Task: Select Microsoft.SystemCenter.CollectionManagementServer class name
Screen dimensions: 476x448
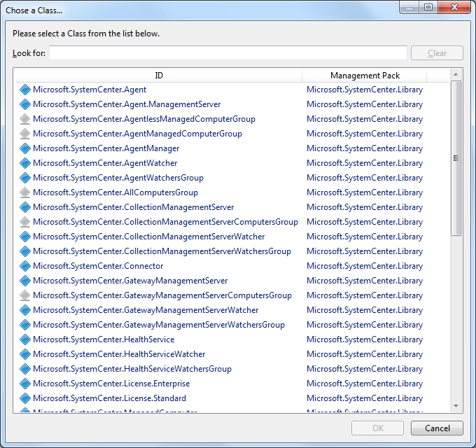Action: (134, 207)
